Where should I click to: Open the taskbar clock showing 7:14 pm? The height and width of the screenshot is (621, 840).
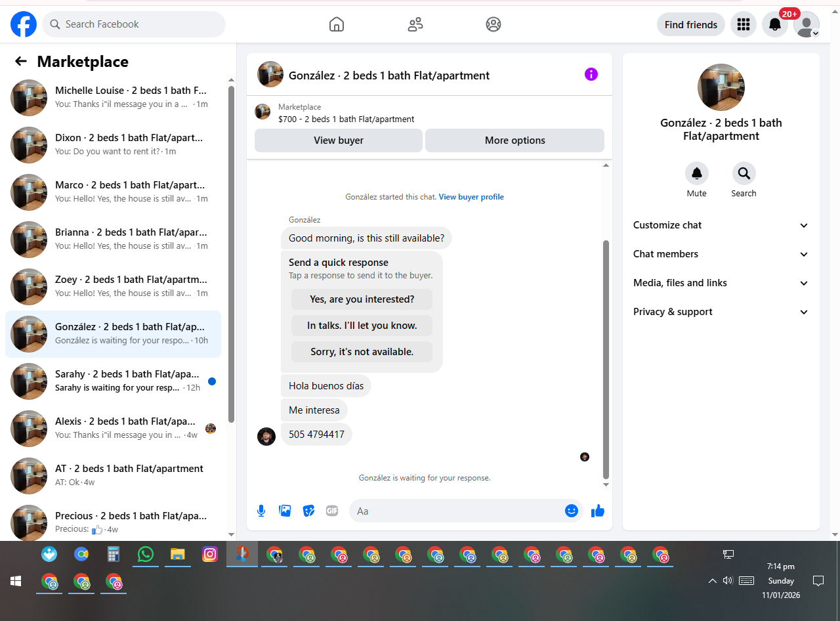tap(781, 581)
